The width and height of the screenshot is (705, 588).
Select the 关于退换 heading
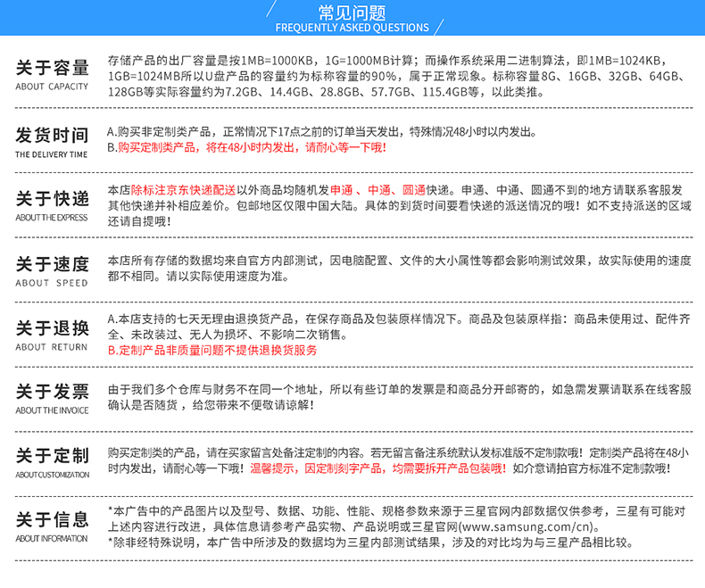[52, 328]
